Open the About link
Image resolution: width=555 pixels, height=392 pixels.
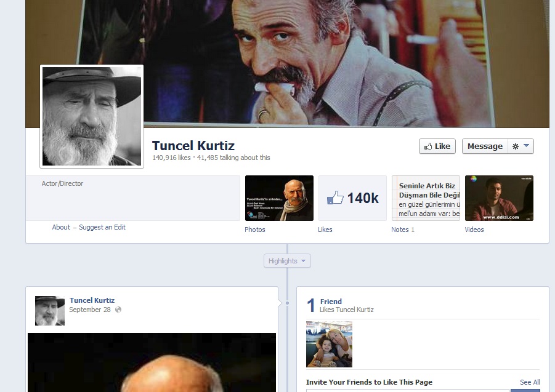61,227
